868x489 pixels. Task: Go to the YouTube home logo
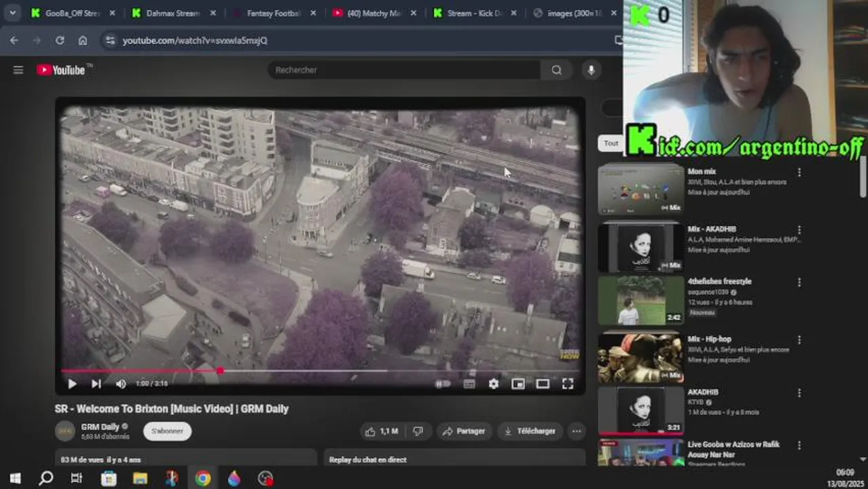[x=62, y=70]
